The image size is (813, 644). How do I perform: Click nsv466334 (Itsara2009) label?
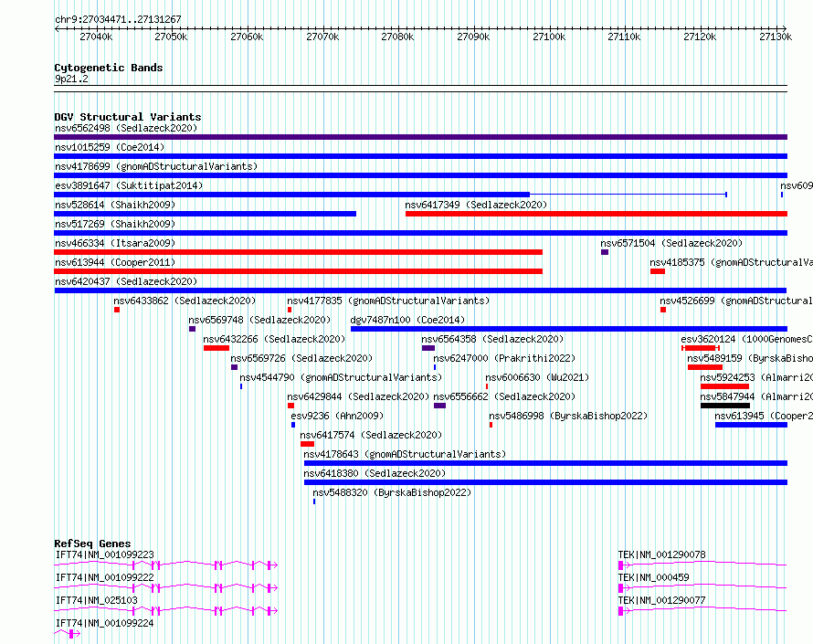pos(115,243)
